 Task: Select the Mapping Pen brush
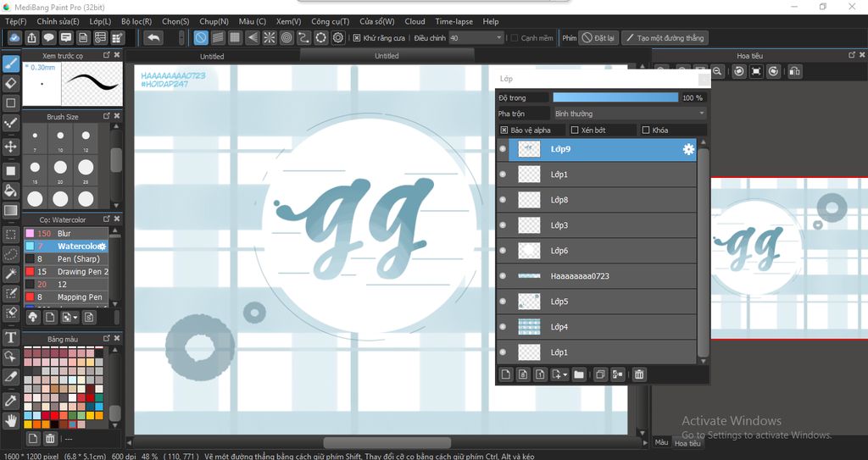(66, 297)
